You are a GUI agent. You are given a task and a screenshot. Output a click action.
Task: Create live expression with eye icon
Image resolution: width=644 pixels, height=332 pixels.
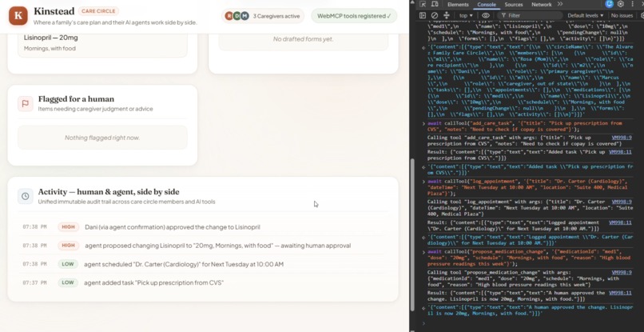[x=486, y=16]
